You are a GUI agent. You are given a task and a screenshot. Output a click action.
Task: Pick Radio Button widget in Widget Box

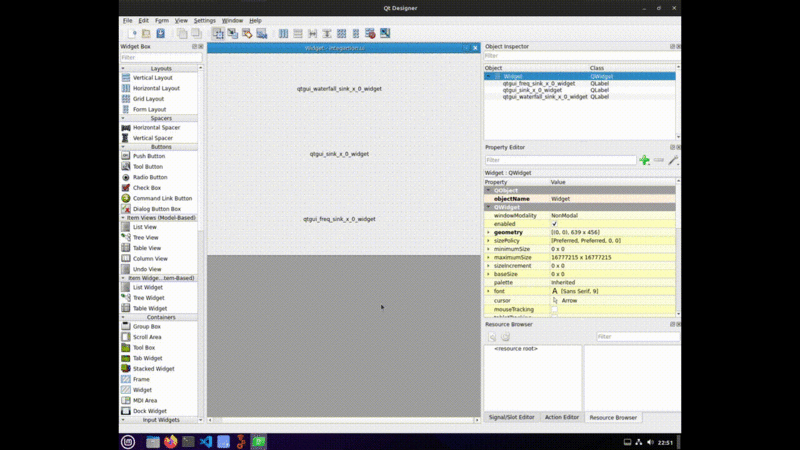click(x=150, y=177)
